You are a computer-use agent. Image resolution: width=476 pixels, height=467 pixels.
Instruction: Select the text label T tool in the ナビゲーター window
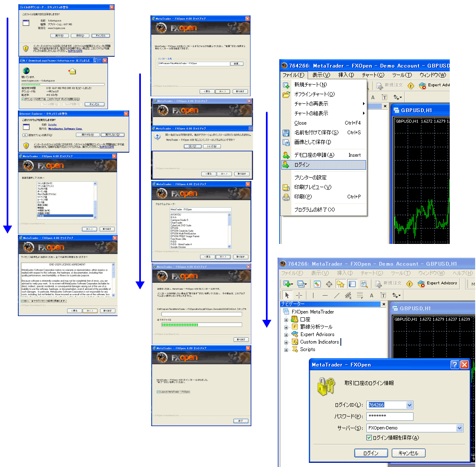coord(383,295)
